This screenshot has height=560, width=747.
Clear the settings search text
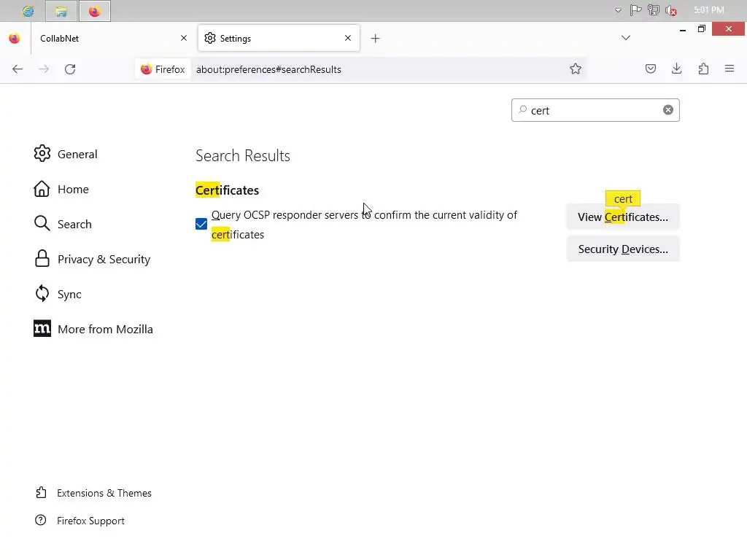(668, 110)
